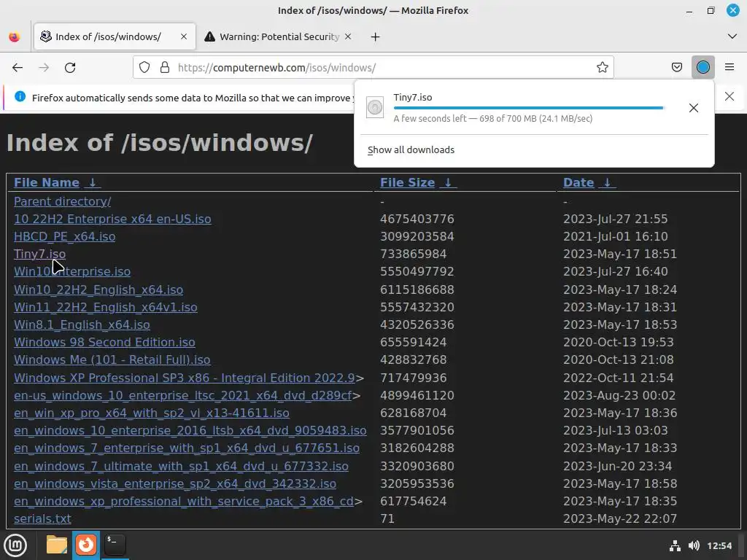The height and width of the screenshot is (560, 747).
Task: Switch to the Warning: Potential Security tab
Action: click(x=279, y=36)
